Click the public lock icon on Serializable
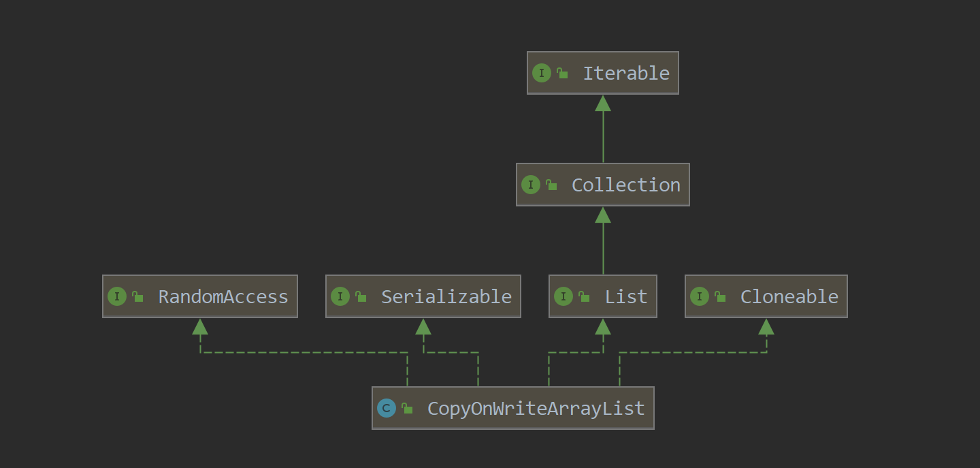This screenshot has width=980, height=468. click(361, 296)
